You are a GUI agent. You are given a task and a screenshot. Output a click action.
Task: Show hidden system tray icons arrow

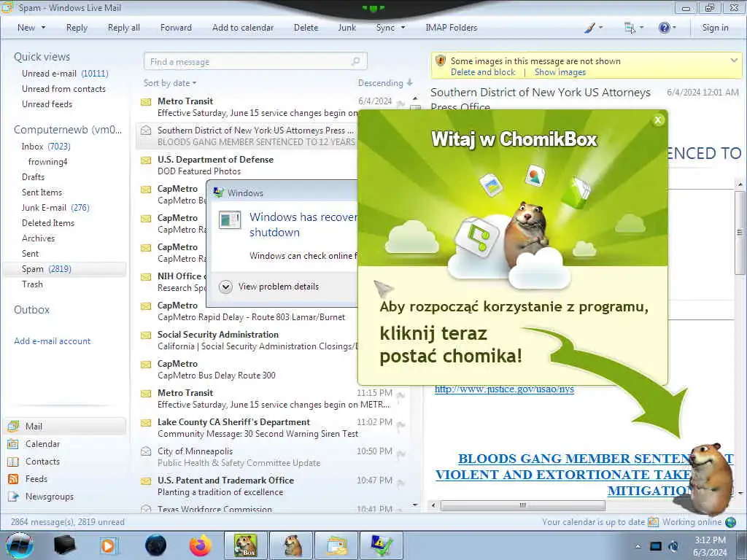click(638, 547)
